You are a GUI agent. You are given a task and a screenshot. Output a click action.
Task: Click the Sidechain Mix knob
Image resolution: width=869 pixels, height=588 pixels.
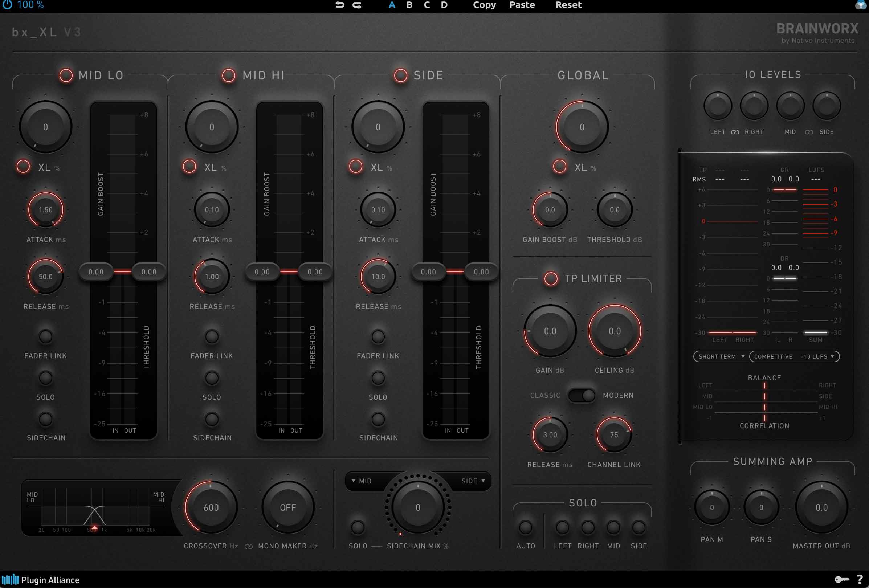click(418, 507)
